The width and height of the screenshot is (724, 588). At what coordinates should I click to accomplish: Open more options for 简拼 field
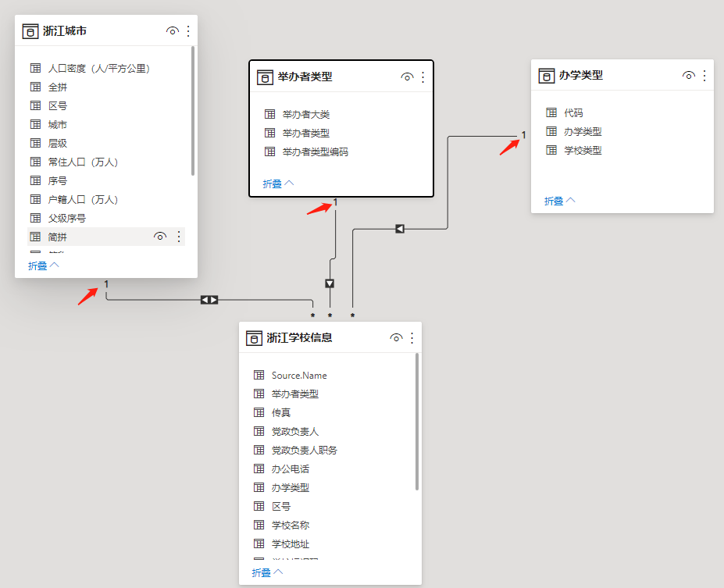click(178, 237)
